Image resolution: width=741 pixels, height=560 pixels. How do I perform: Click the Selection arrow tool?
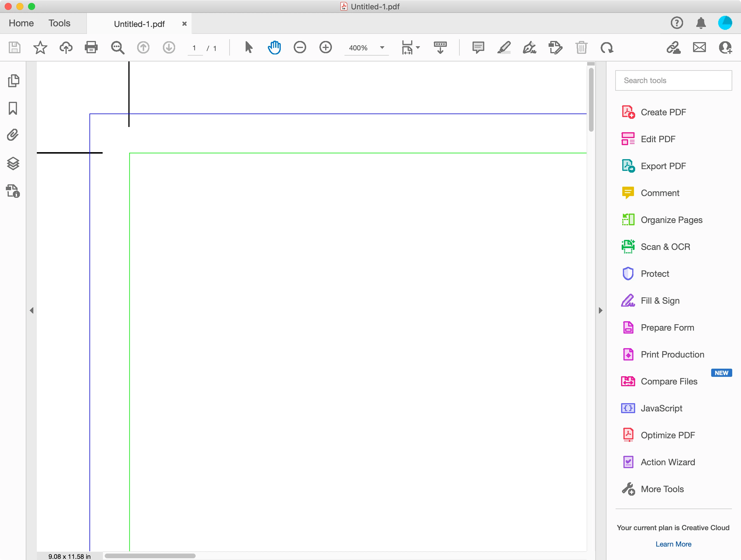coord(248,48)
